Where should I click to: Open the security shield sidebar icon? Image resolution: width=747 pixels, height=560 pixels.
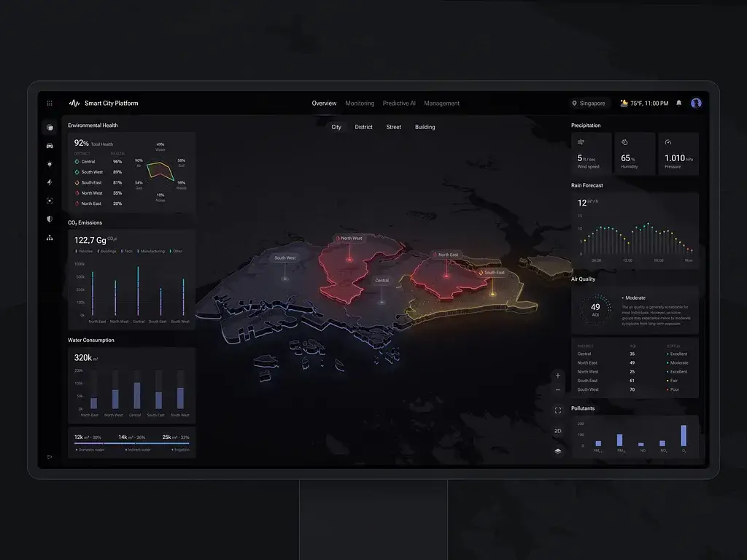pyautogui.click(x=50, y=219)
